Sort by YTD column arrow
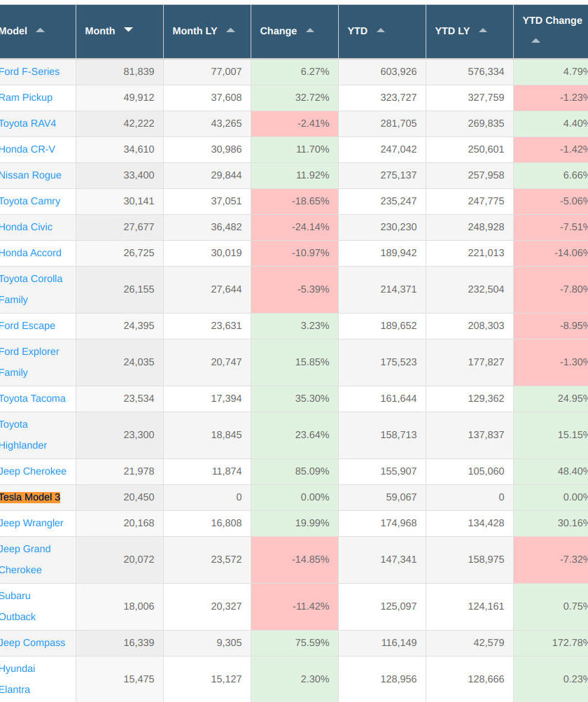The image size is (588, 702). pos(381,30)
